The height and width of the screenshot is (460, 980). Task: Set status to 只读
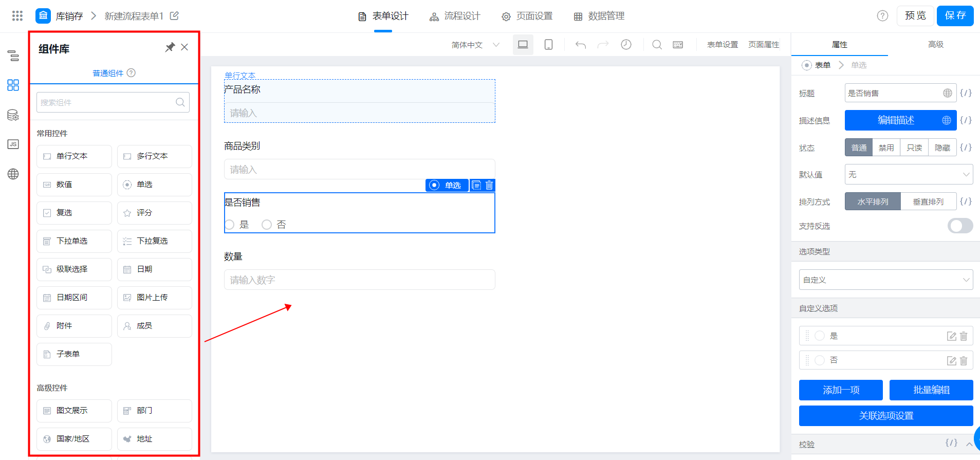[x=914, y=148]
